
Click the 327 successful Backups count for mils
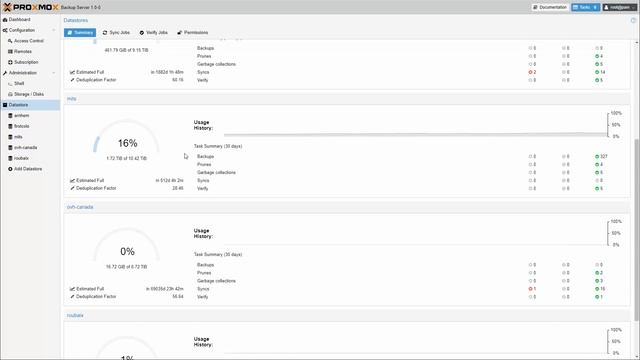[x=601, y=156]
